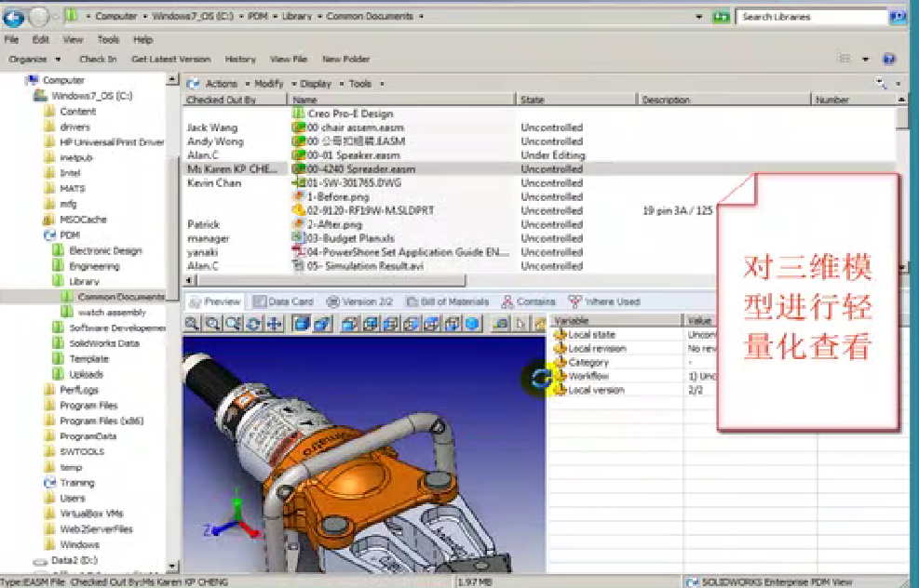Change the view with the views icon
This screenshot has height=588, width=919.
point(845,59)
